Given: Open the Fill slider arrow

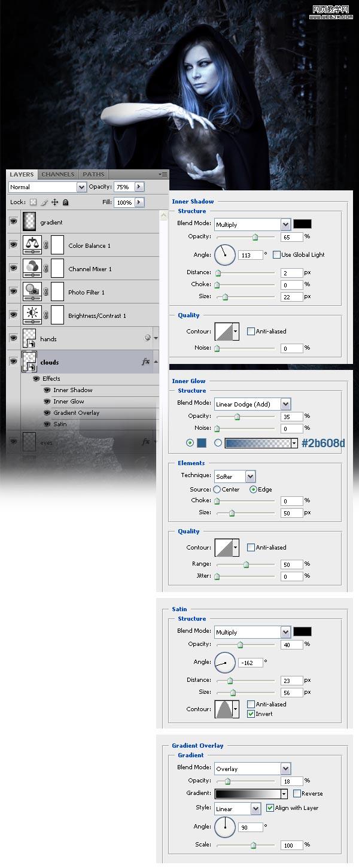Looking at the screenshot, I should pyautogui.click(x=139, y=202).
